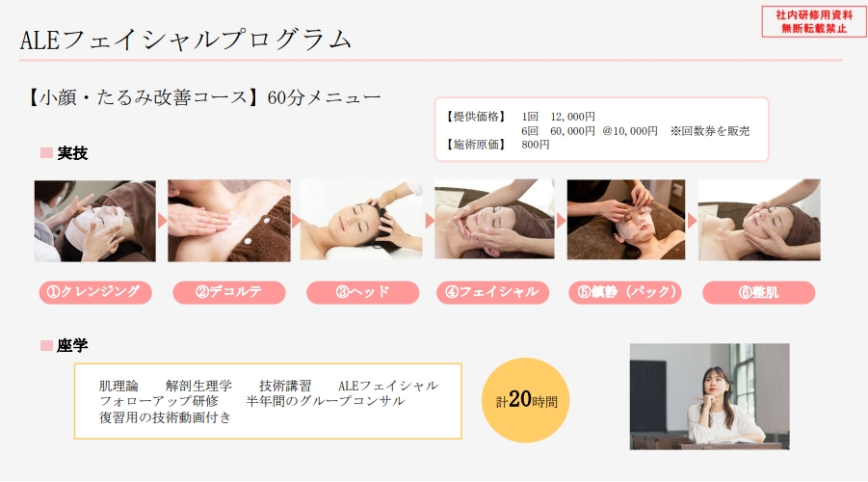Select the ⑥整肌 step label
868x482 pixels.
[x=759, y=292]
